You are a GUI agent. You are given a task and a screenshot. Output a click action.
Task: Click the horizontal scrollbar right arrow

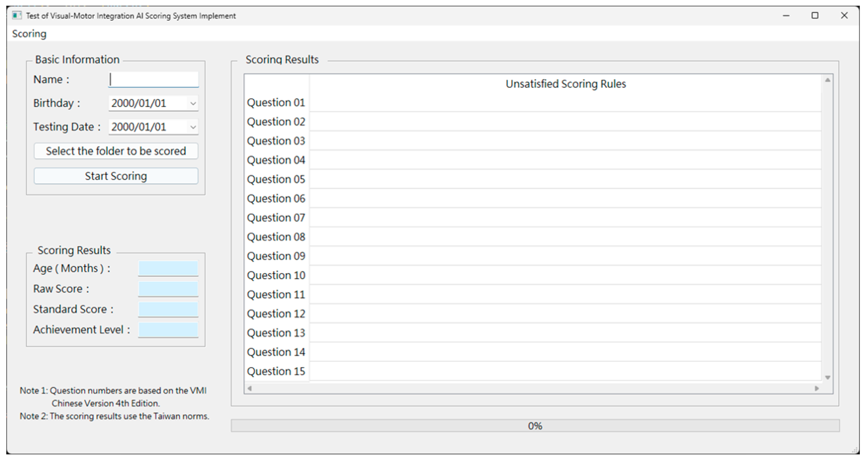click(817, 388)
